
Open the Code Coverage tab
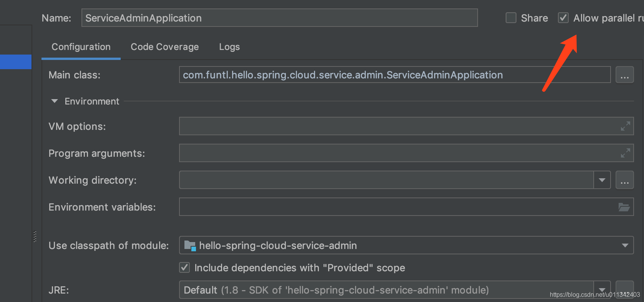(165, 47)
